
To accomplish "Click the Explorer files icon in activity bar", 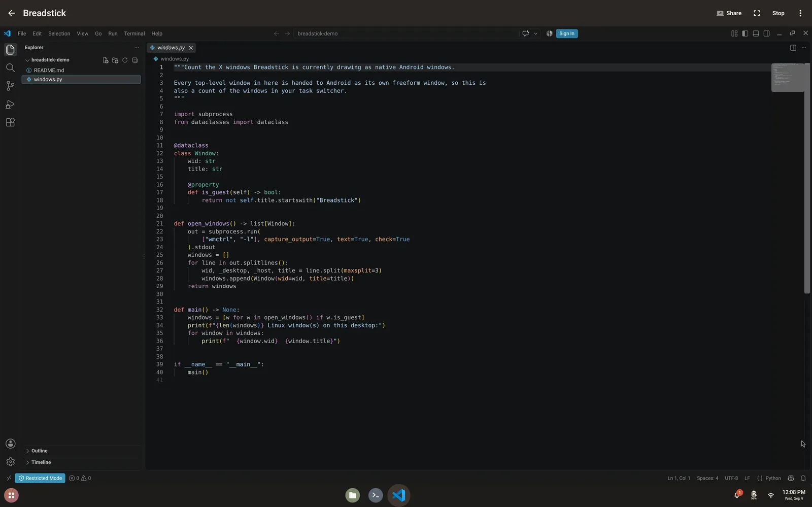I will click(10, 49).
